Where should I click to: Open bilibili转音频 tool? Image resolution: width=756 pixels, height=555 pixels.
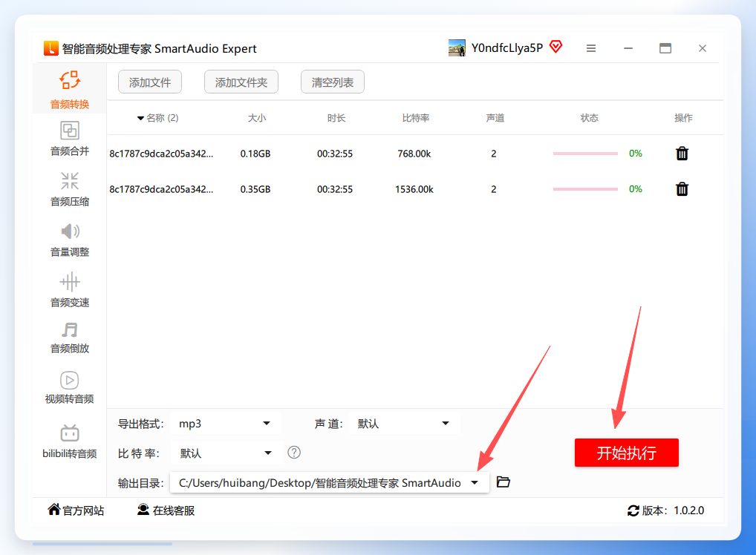[x=69, y=441]
